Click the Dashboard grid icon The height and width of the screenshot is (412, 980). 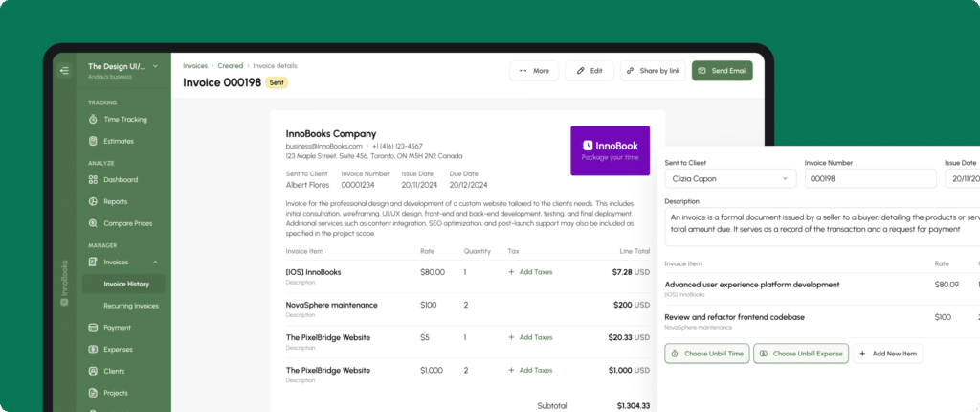click(x=93, y=180)
